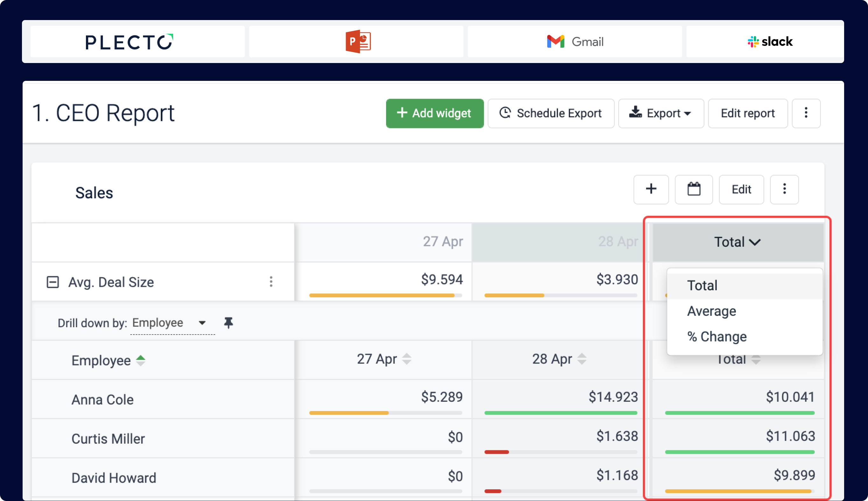Pin the drill down selection
The width and height of the screenshot is (868, 501).
229,323
